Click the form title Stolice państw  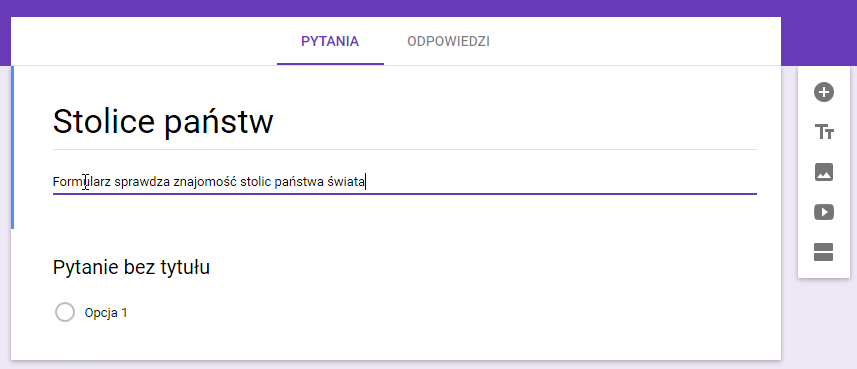pos(163,121)
